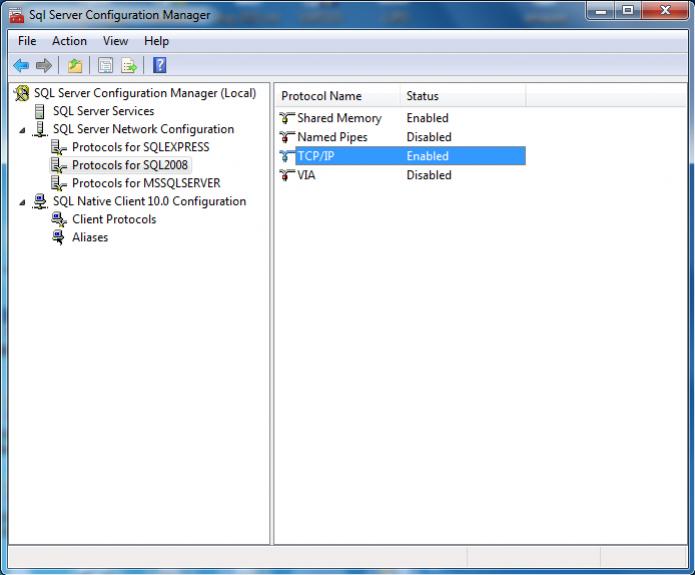
Task: Select Aliases in tree
Action: (90, 237)
